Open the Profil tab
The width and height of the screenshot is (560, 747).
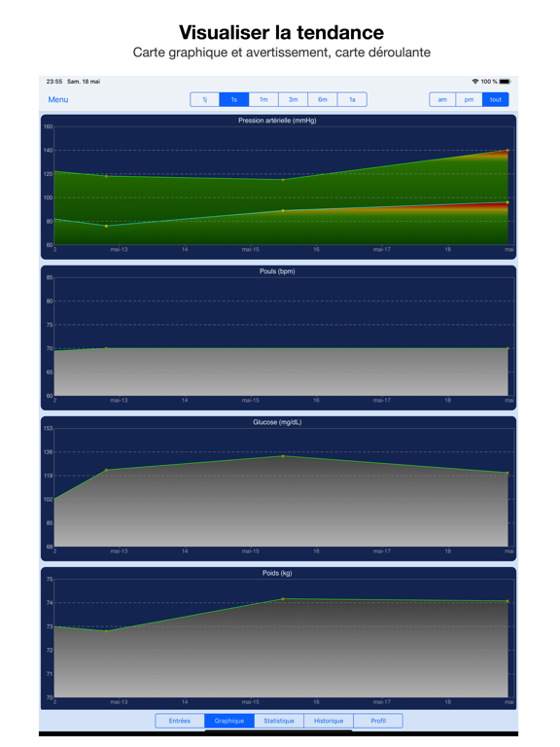pyautogui.click(x=378, y=721)
